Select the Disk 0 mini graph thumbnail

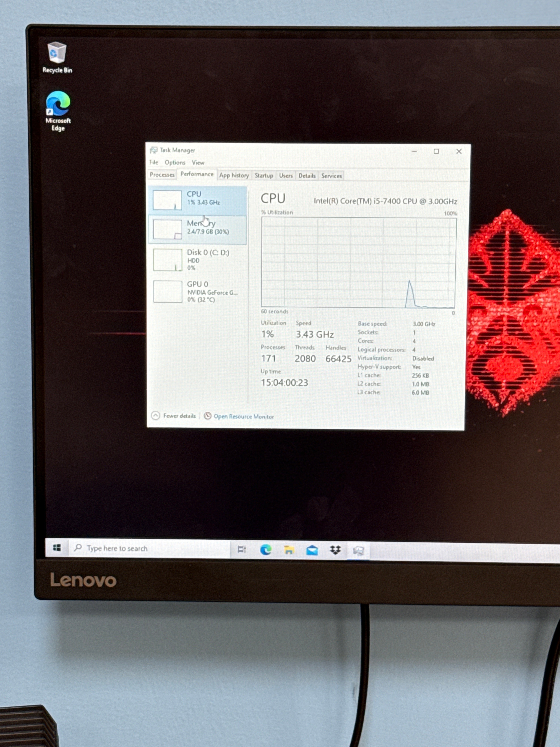click(x=168, y=260)
